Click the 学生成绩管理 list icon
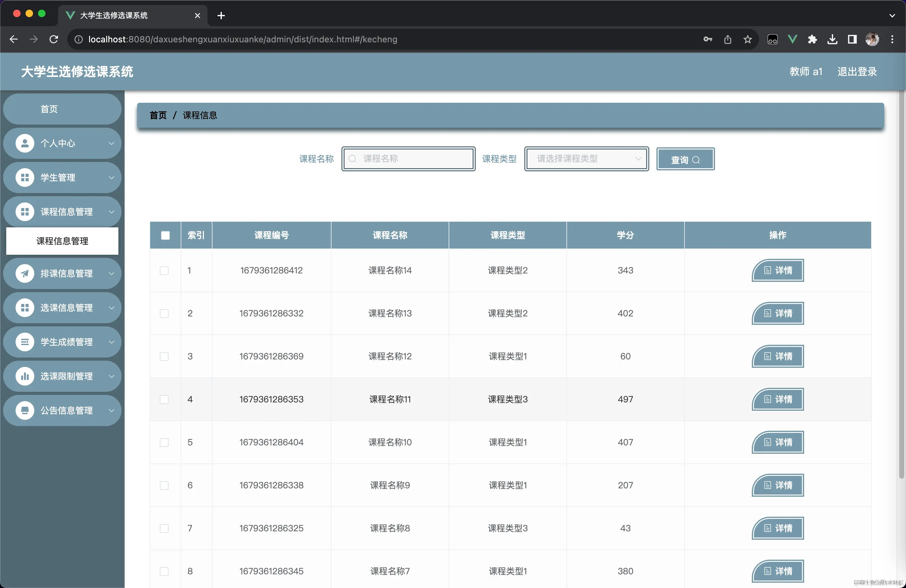The height and width of the screenshot is (588, 906). coord(25,342)
